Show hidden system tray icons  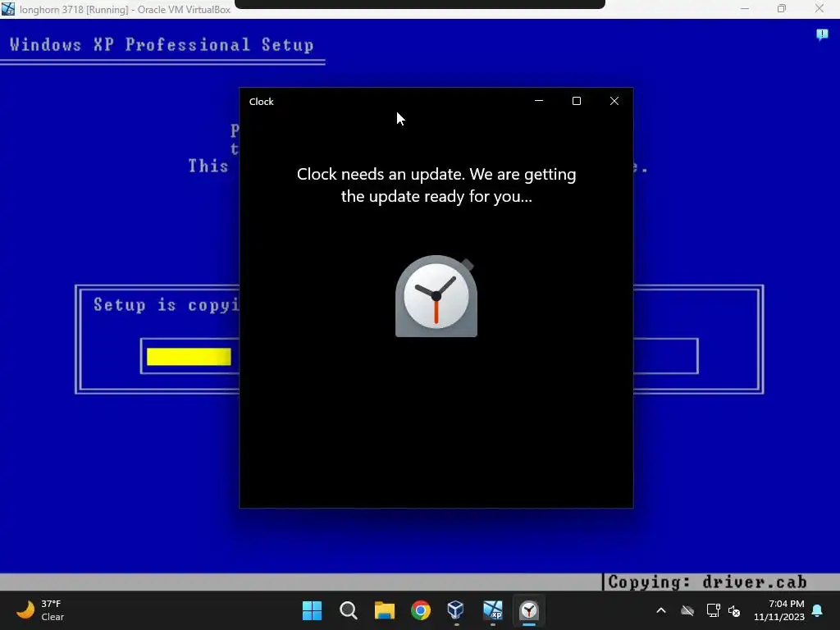coord(661,610)
